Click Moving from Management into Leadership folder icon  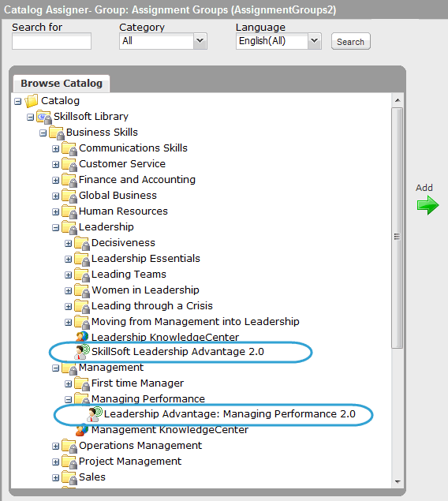[x=82, y=322]
